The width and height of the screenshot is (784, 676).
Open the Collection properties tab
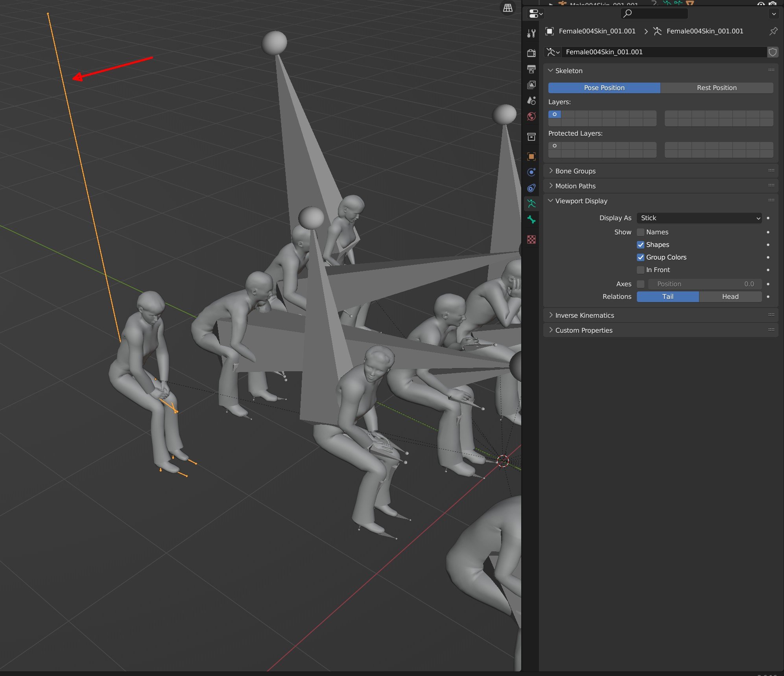531,136
